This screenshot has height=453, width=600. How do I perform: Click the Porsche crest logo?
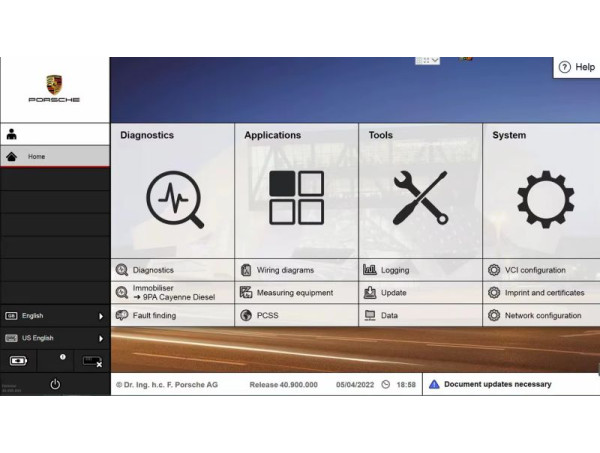tap(54, 84)
